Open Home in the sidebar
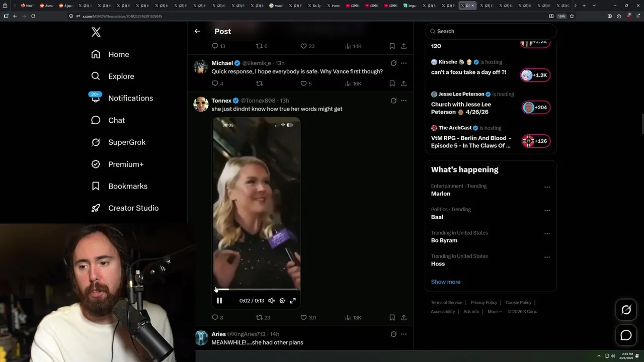Screen dimensions: 644x362 pos(110,54)
